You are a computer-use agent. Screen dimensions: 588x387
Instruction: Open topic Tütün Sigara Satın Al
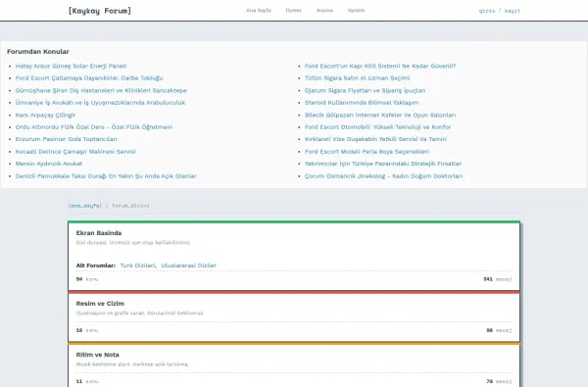coord(357,78)
